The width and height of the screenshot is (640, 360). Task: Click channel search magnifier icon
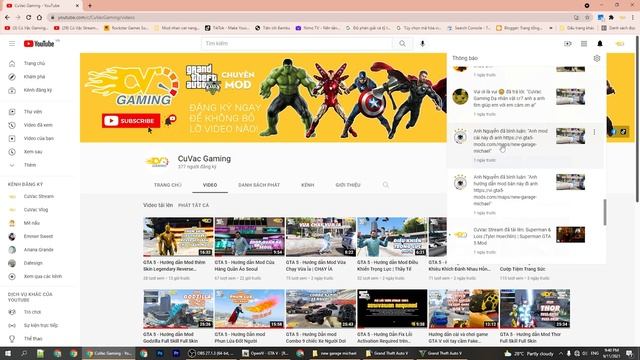(x=385, y=185)
